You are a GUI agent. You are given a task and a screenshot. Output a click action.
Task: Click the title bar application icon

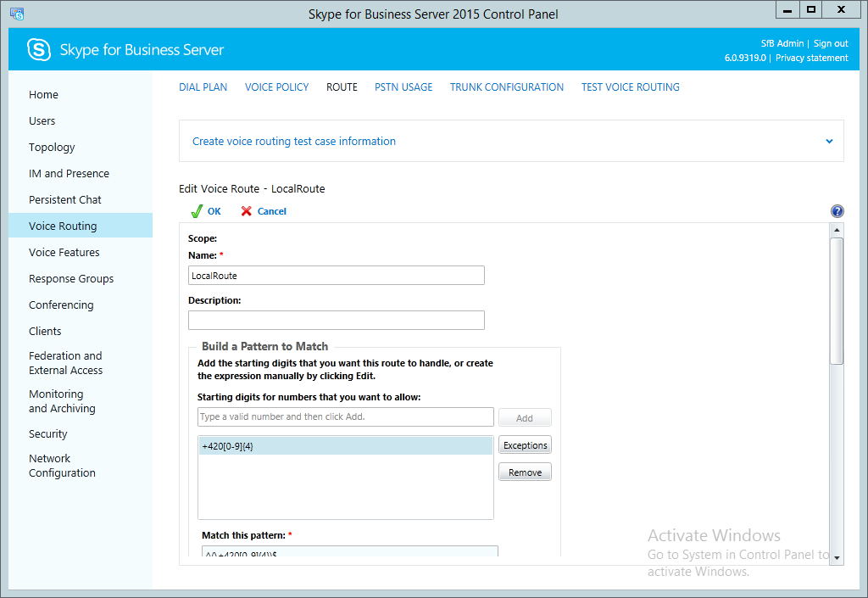(16, 14)
